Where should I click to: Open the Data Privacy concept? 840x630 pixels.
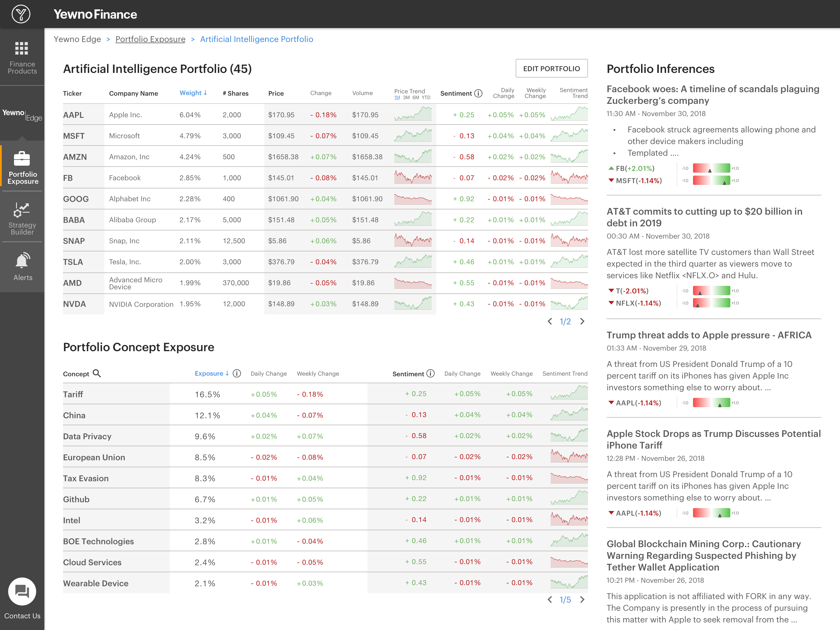pos(87,436)
